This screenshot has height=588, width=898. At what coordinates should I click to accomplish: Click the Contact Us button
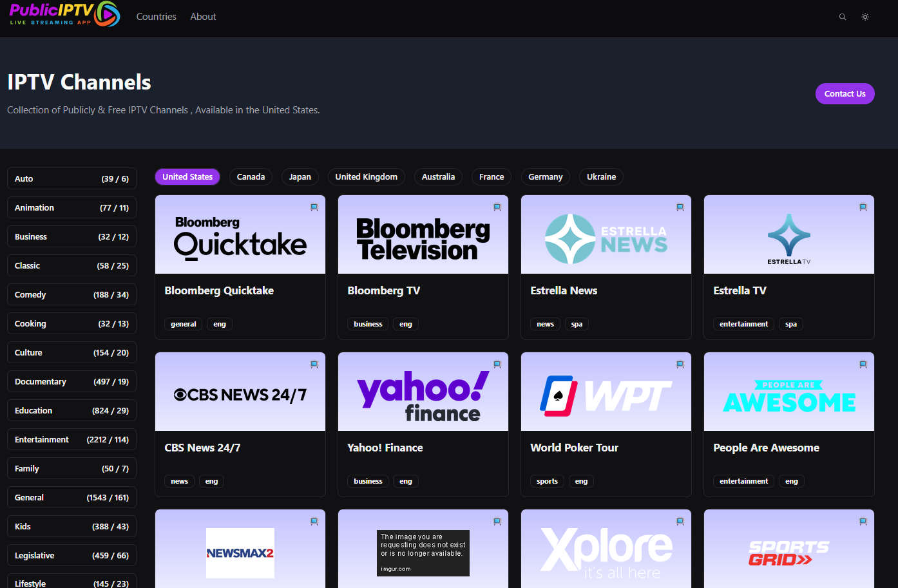(x=845, y=93)
